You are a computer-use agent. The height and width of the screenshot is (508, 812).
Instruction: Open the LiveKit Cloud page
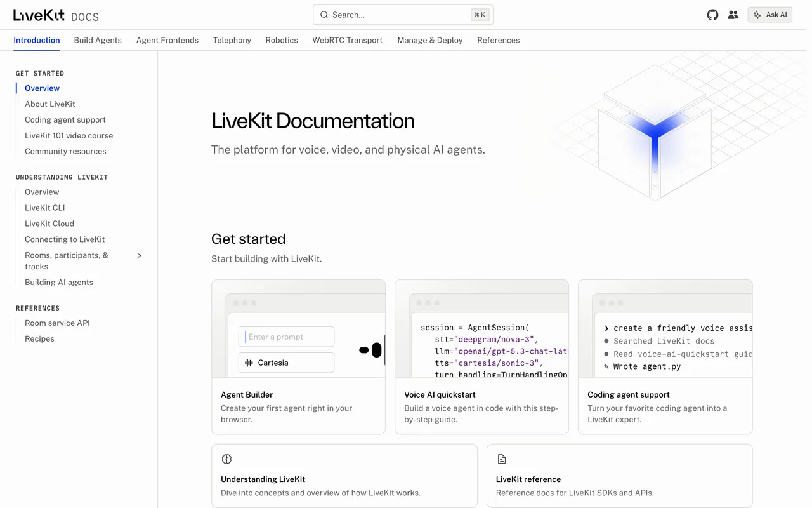pyautogui.click(x=49, y=224)
